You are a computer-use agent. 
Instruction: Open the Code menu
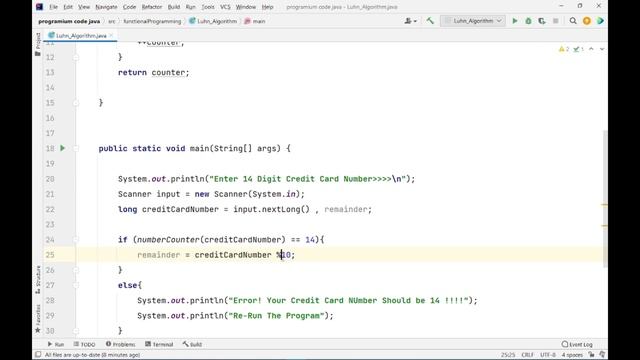coord(129,7)
